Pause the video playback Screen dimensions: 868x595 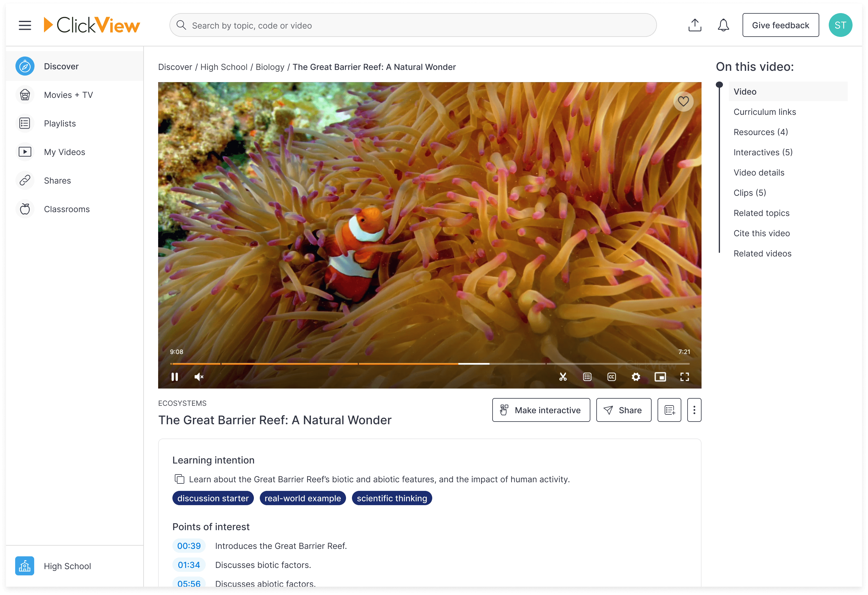point(174,377)
